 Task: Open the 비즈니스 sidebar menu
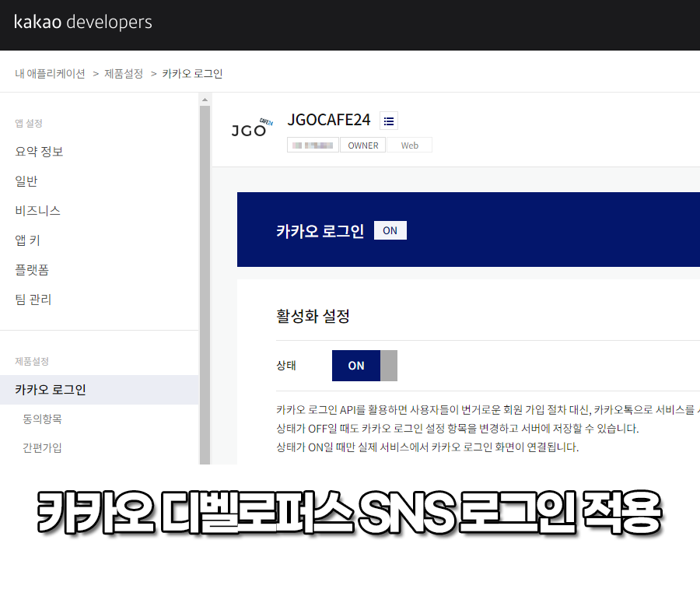click(37, 210)
